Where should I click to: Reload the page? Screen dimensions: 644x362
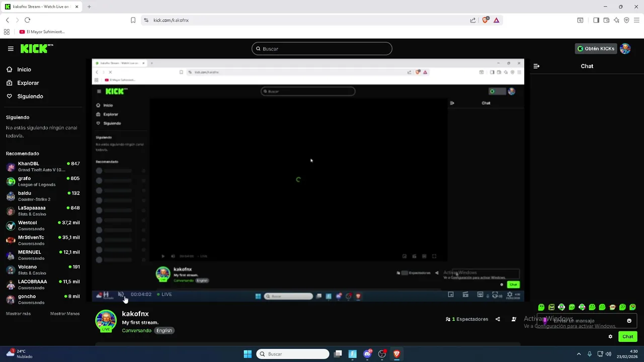27,20
